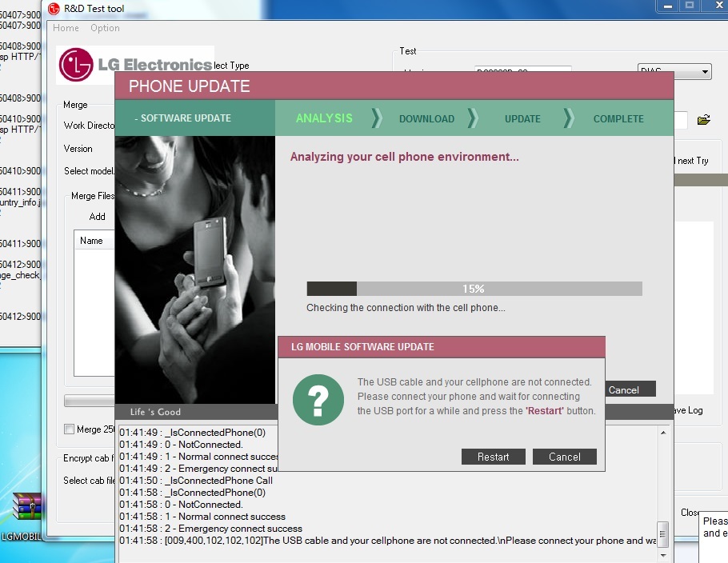The height and width of the screenshot is (563, 728).
Task: Click the LG Electronics logo
Action: click(x=135, y=65)
